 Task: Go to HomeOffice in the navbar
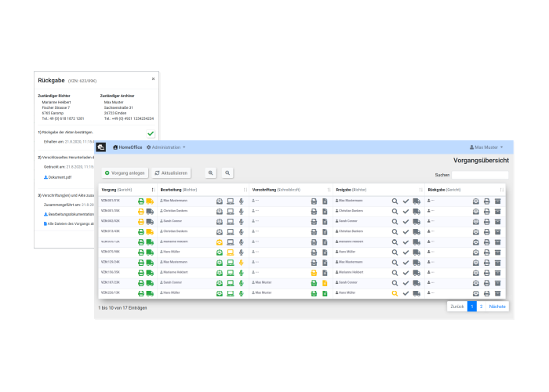pos(127,147)
